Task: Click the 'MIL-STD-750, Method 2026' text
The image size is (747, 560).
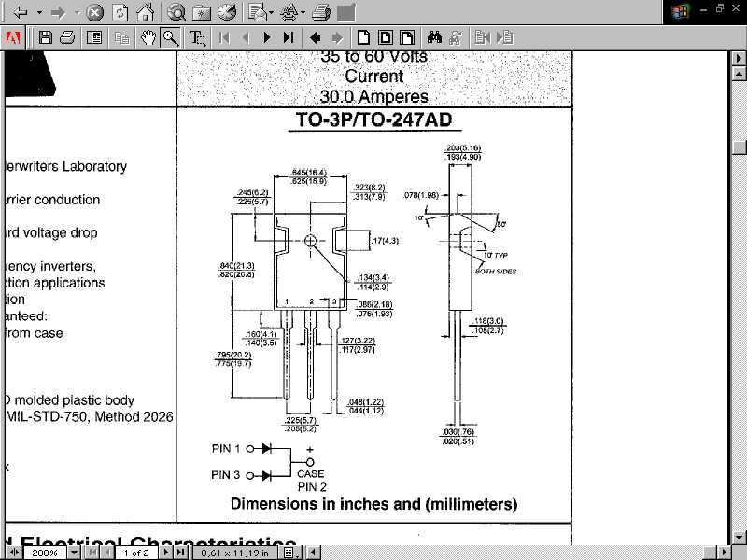Action: [x=89, y=416]
